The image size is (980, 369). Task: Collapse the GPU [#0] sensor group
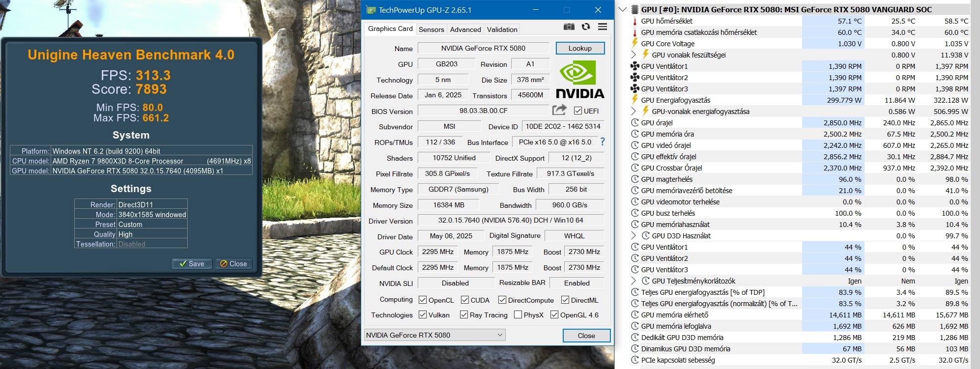(x=623, y=9)
